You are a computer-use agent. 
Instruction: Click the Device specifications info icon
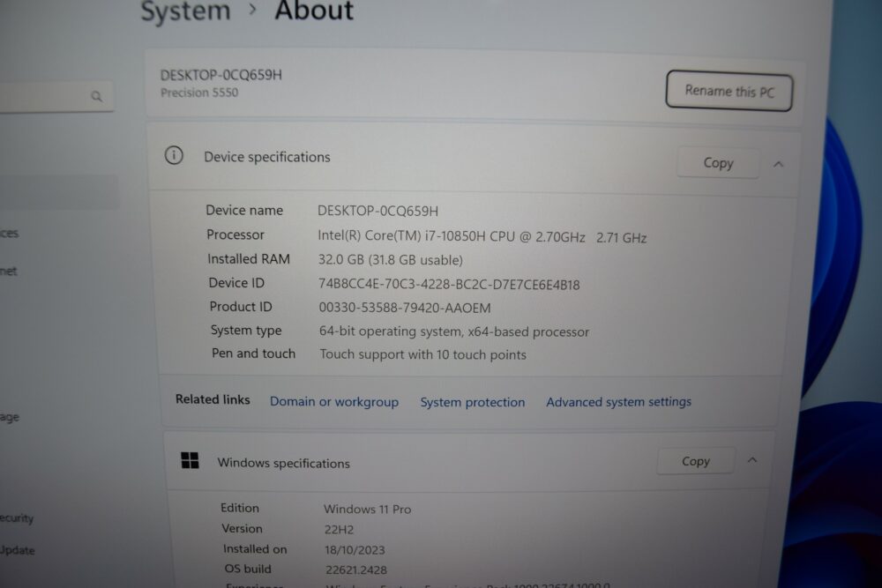174,155
